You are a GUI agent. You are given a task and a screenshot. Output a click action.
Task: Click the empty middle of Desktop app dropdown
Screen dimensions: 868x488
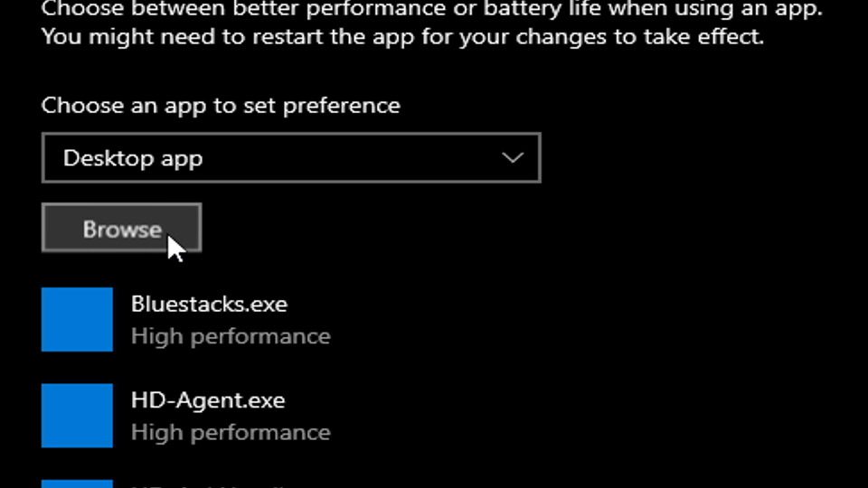(x=349, y=157)
